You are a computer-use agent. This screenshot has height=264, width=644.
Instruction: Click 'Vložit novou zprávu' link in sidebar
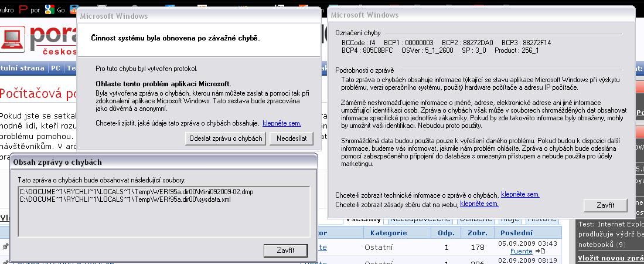click(x=611, y=259)
